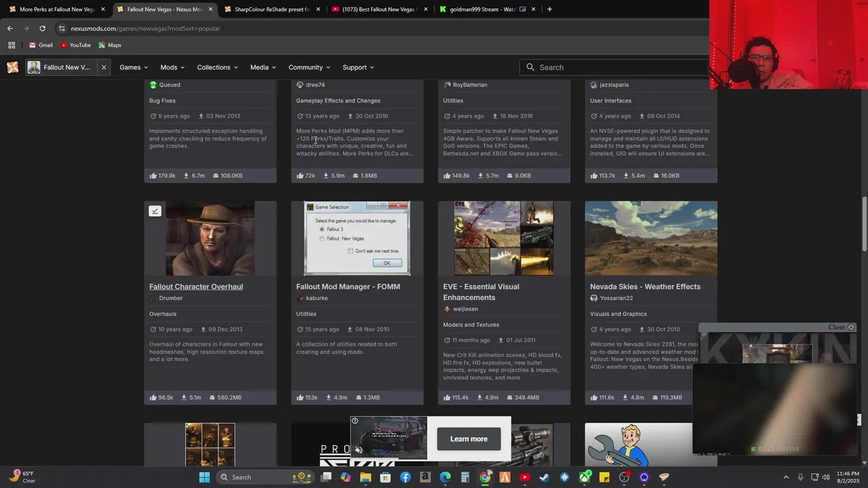Click the EVE visual enhancements thumbnail

click(504, 238)
